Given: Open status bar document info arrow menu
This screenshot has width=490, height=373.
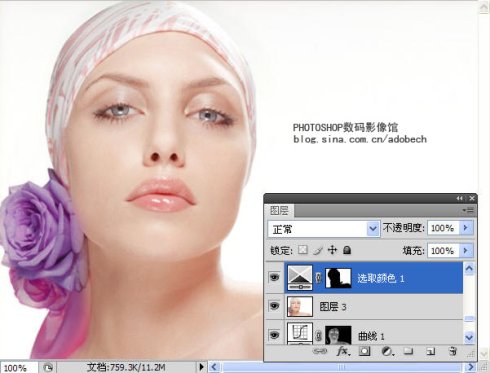Looking at the screenshot, I should pyautogui.click(x=201, y=367).
